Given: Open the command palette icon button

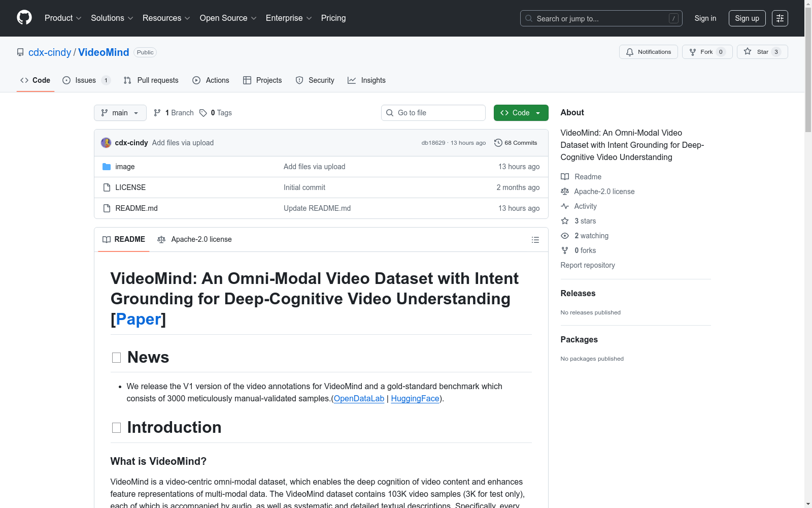Looking at the screenshot, I should click(x=780, y=18).
